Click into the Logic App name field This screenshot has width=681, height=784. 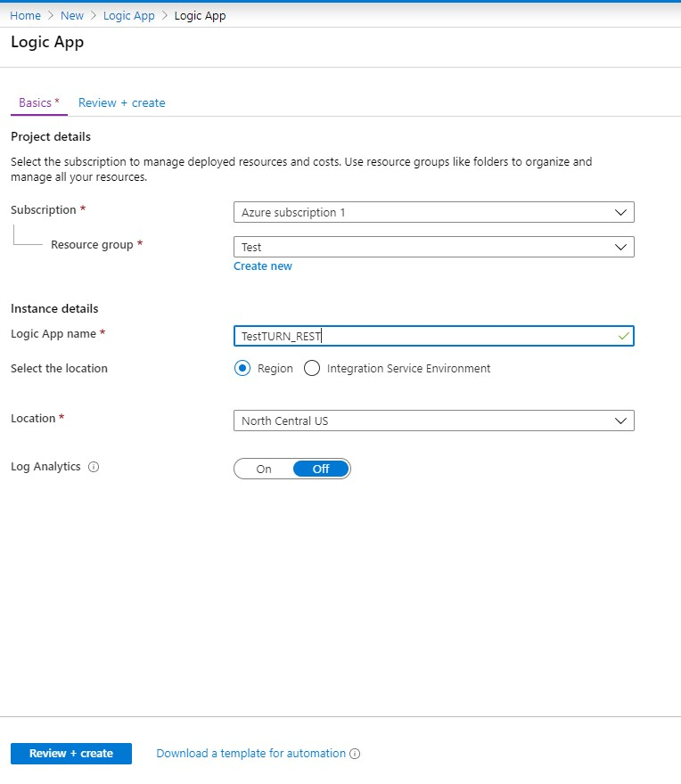click(434, 336)
